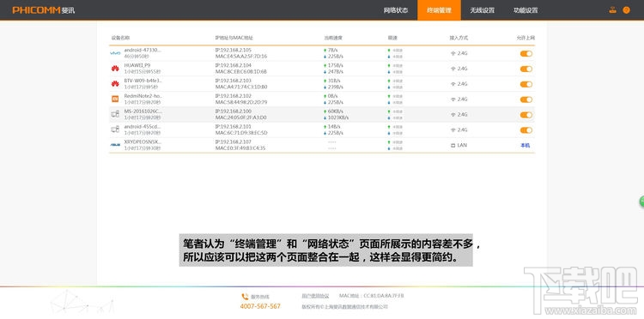Click the address IP:192.168.2.104
The image size is (644, 319).
[x=234, y=65]
